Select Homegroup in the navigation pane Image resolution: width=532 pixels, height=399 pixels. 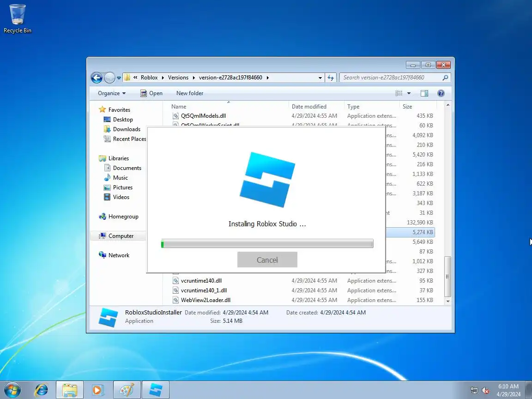(x=118, y=217)
